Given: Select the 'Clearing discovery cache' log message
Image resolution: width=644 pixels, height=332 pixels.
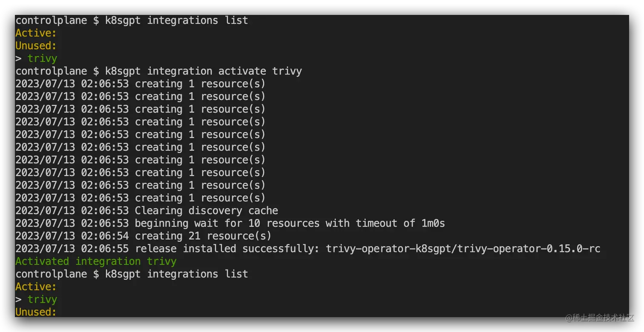Looking at the screenshot, I should click(x=207, y=211).
